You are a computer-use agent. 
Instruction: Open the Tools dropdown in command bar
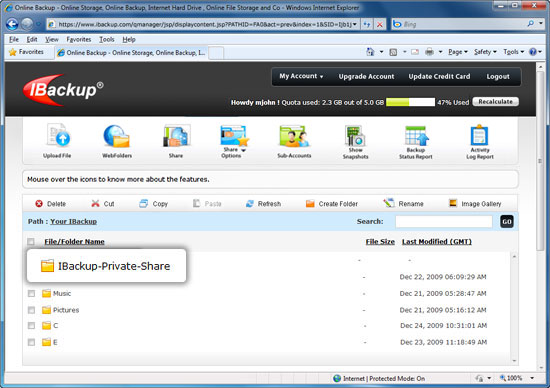click(514, 52)
